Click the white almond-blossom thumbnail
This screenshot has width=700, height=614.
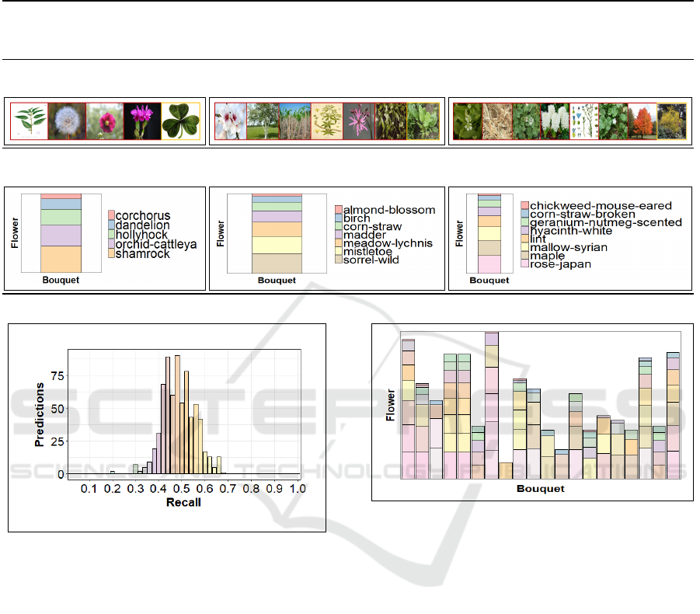point(231,121)
